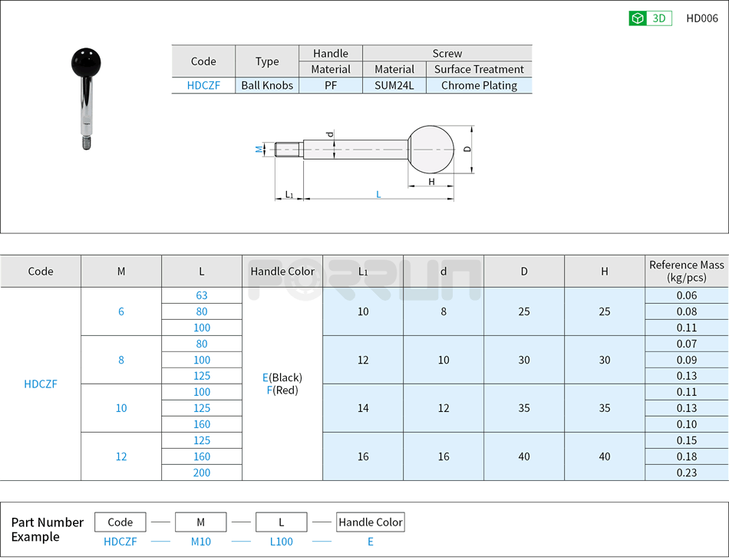Click the M10 value in part number example
Viewport: 729px width, 560px height.
pos(200,542)
